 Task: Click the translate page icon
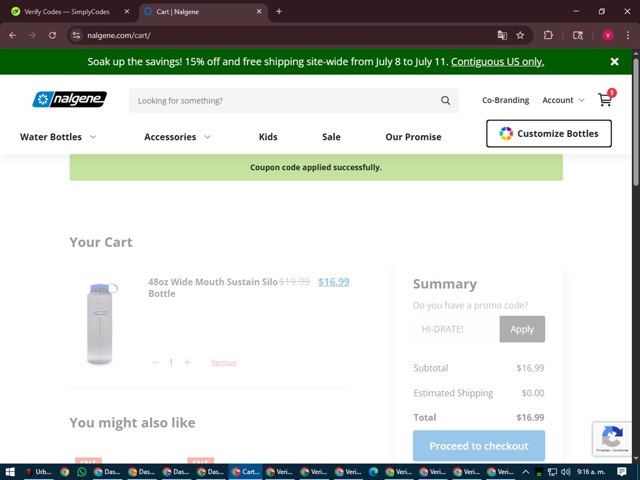click(x=502, y=36)
